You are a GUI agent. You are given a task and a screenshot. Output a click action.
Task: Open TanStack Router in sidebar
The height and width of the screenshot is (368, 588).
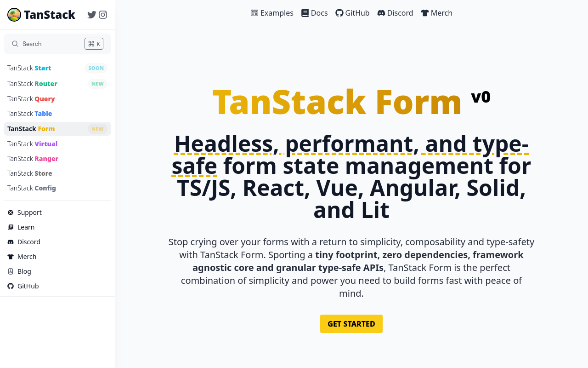[57, 84]
